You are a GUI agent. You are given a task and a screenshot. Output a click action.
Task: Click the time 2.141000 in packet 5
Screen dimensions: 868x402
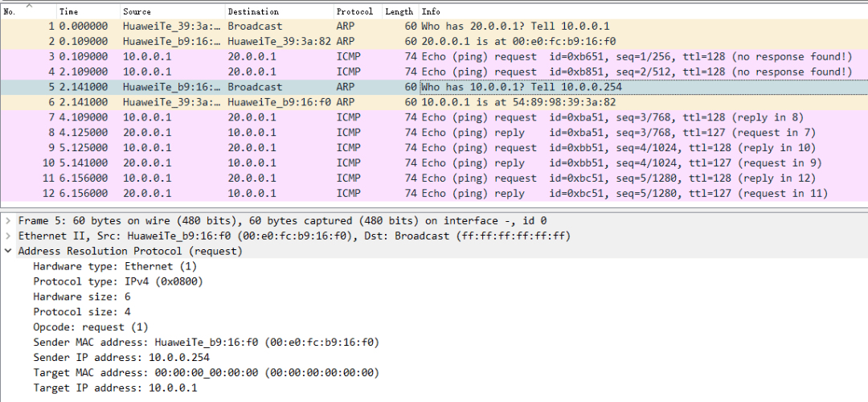click(x=84, y=87)
